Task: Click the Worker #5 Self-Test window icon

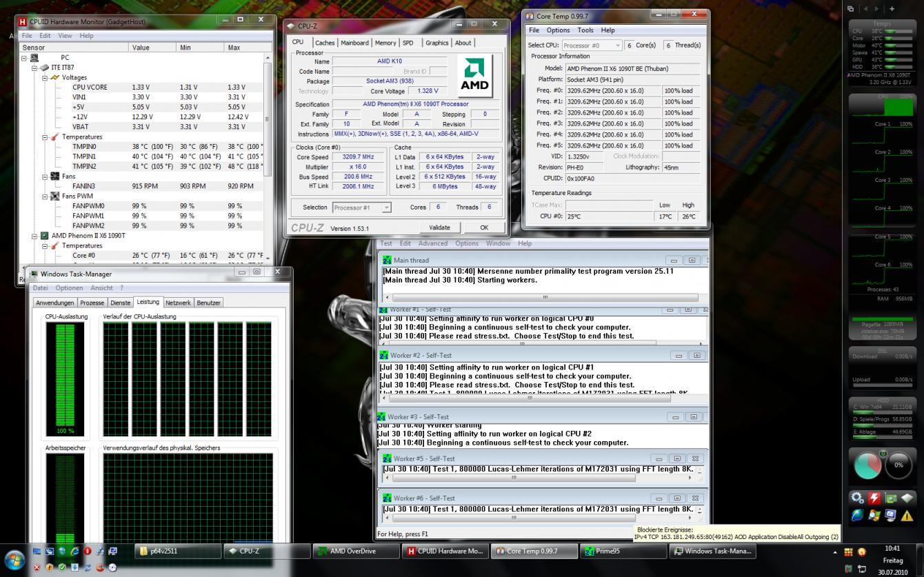Action: click(x=388, y=458)
